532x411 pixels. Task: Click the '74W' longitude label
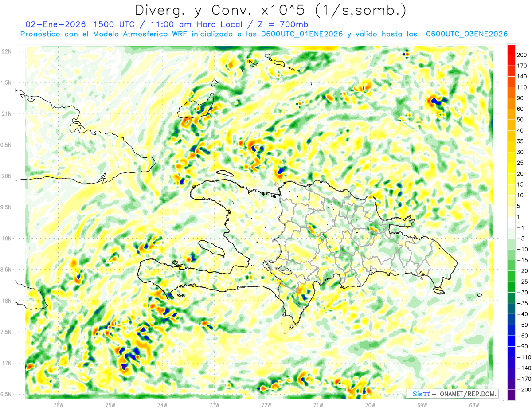click(x=162, y=405)
